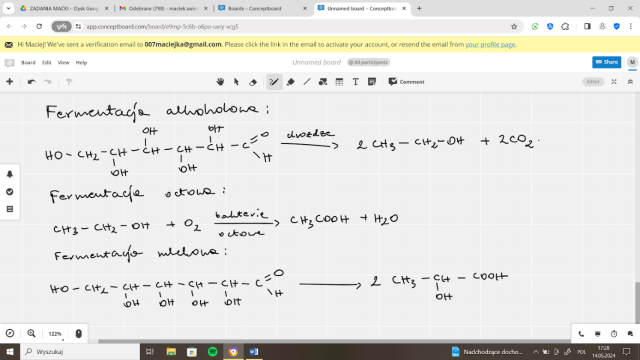Select the line drawing tool

pos(307,82)
